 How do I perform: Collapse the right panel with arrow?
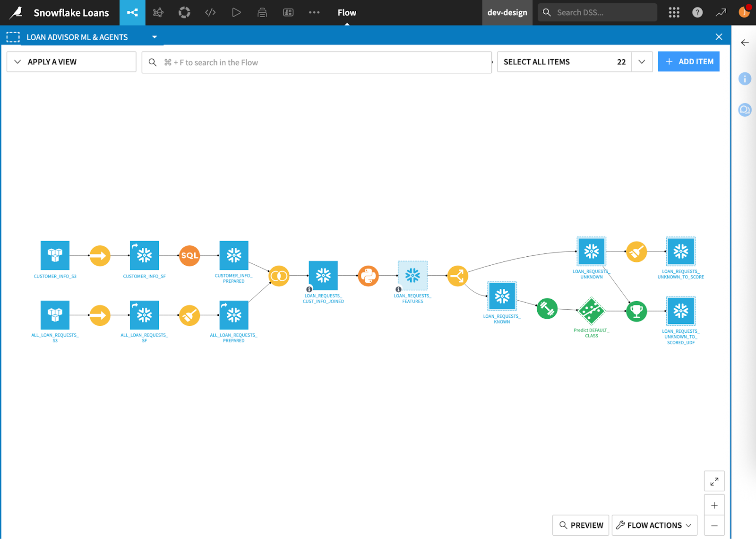click(x=745, y=43)
